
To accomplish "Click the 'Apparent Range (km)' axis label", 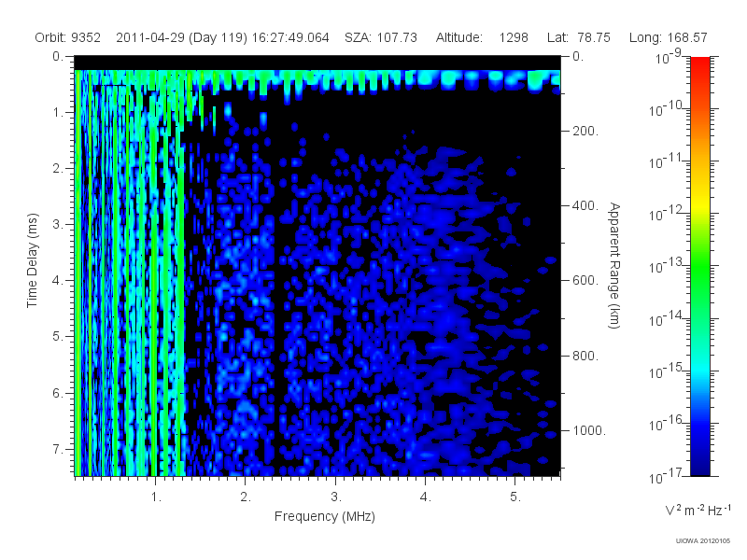I will click(x=614, y=265).
